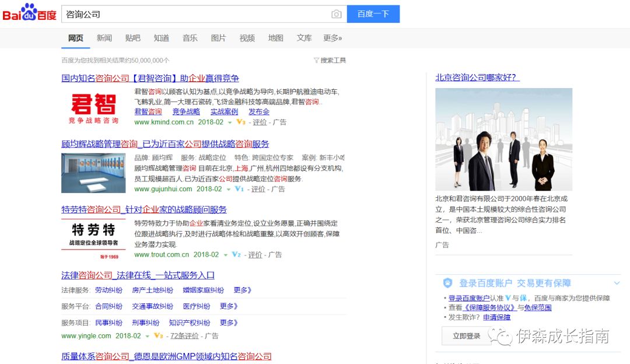Click the Baidu logo

coord(29,13)
